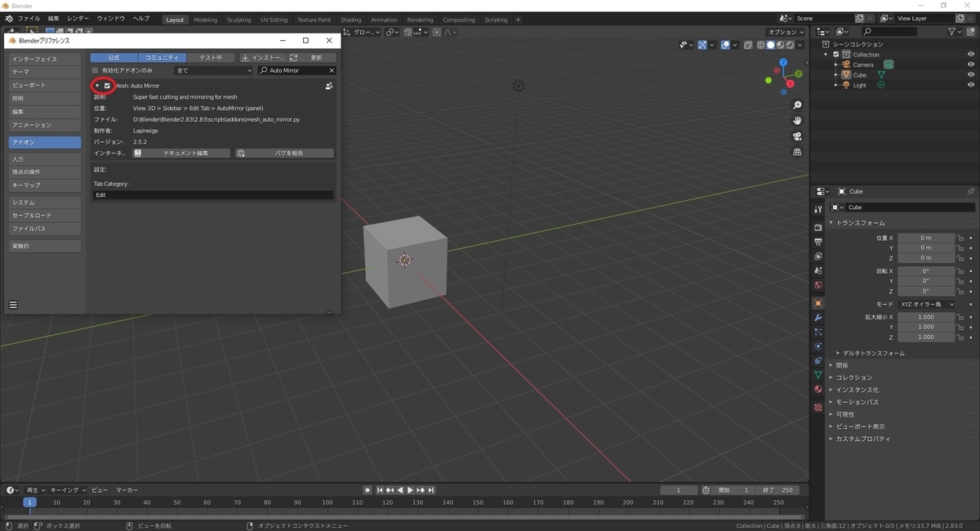The height and width of the screenshot is (531, 980).
Task: Open the Particles properties tab icon
Action: pos(817,332)
